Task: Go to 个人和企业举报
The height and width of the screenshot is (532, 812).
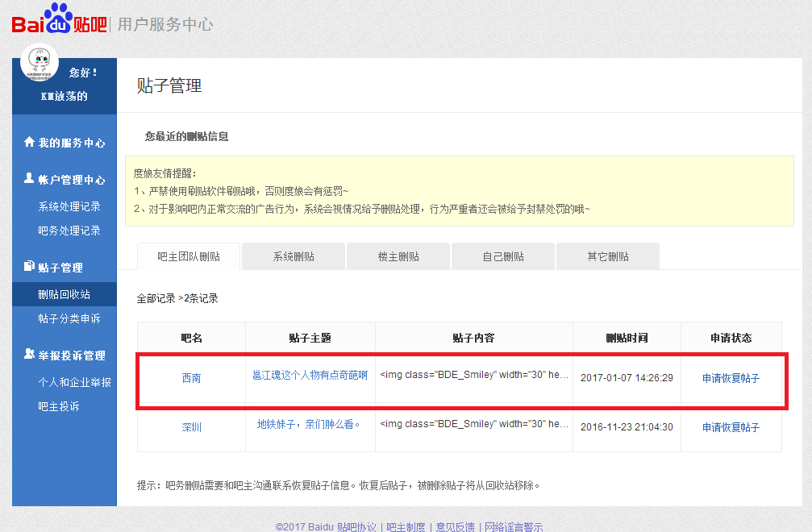Action: pos(74,382)
